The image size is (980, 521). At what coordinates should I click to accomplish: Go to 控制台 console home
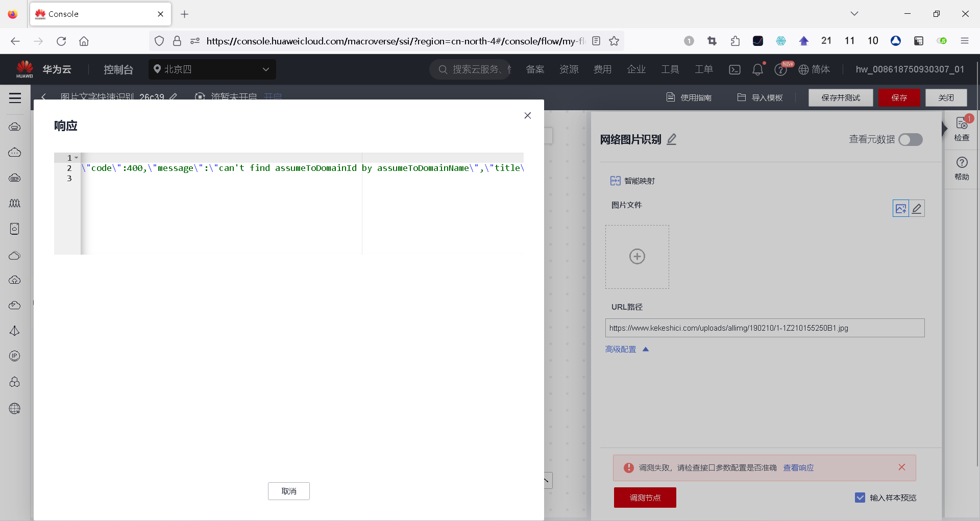[x=118, y=69]
